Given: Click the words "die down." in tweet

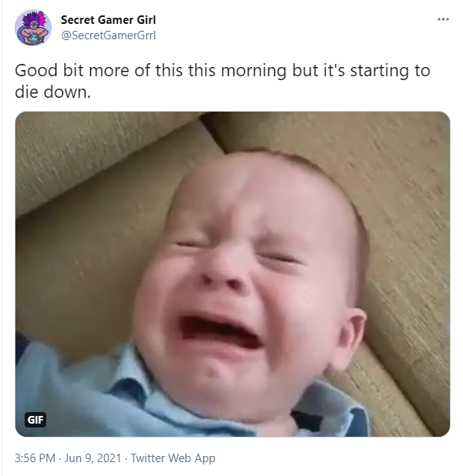Looking at the screenshot, I should click(53, 92).
